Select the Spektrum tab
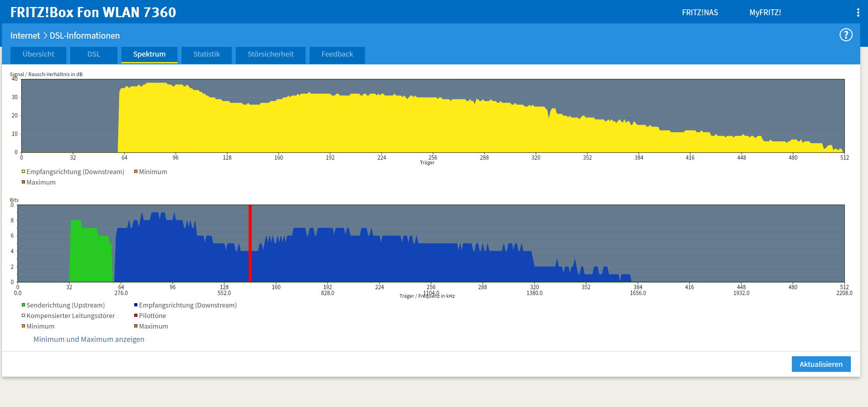 point(149,55)
